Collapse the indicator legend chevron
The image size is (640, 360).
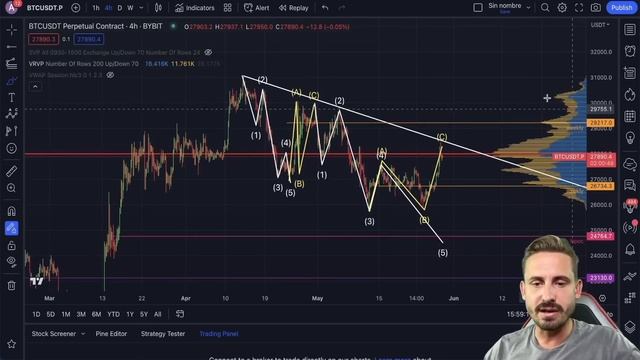[x=35, y=87]
